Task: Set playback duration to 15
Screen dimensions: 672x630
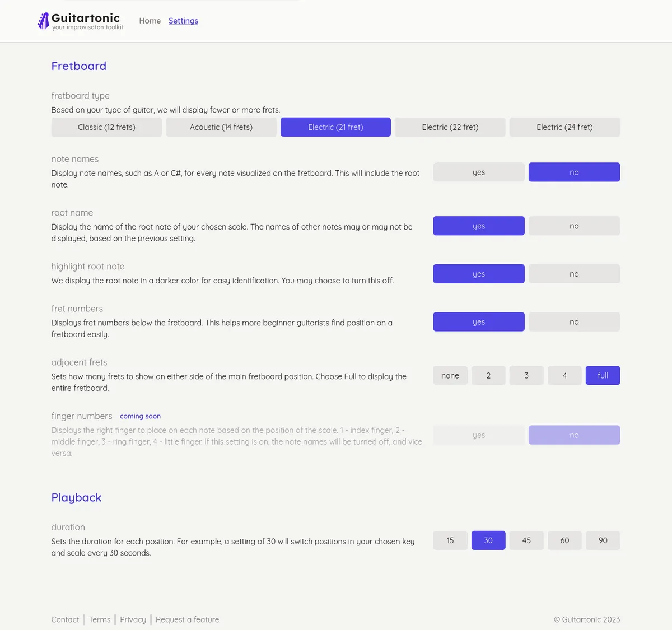Action: point(450,540)
